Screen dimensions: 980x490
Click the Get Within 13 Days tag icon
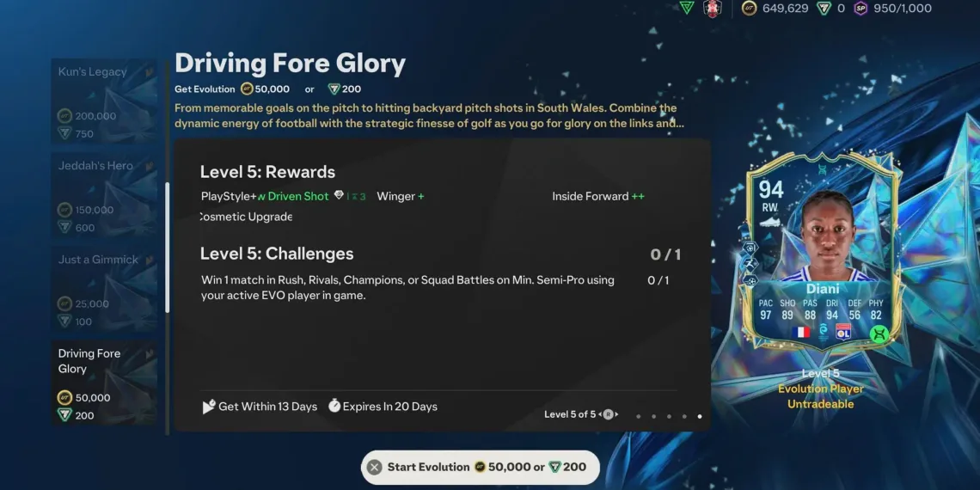(209, 407)
